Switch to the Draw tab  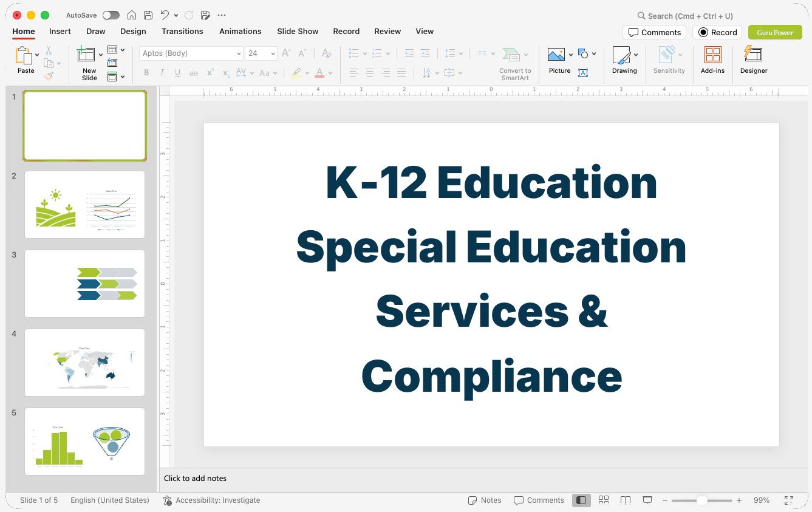click(x=96, y=31)
